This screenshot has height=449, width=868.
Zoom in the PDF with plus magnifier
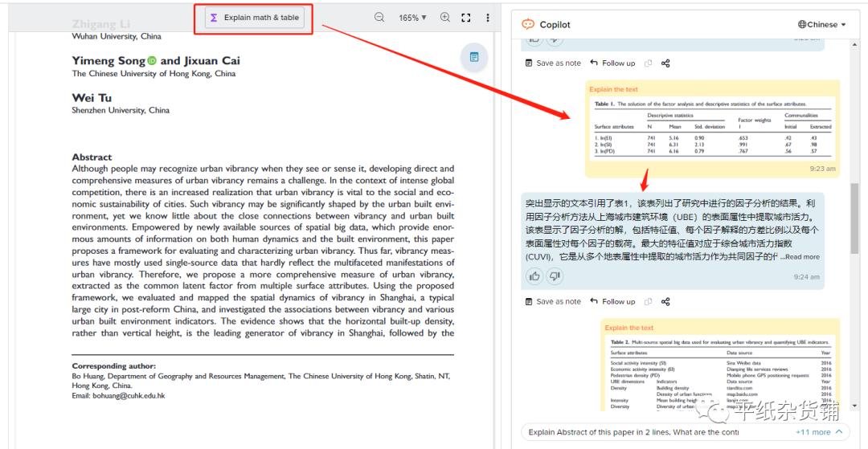[x=444, y=18]
